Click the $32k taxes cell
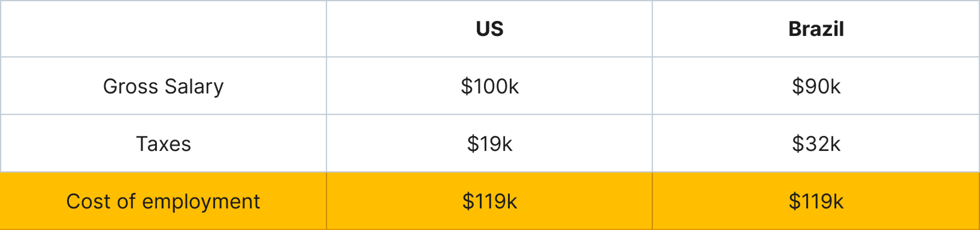Viewport: 980px width, 230px height. 816,144
